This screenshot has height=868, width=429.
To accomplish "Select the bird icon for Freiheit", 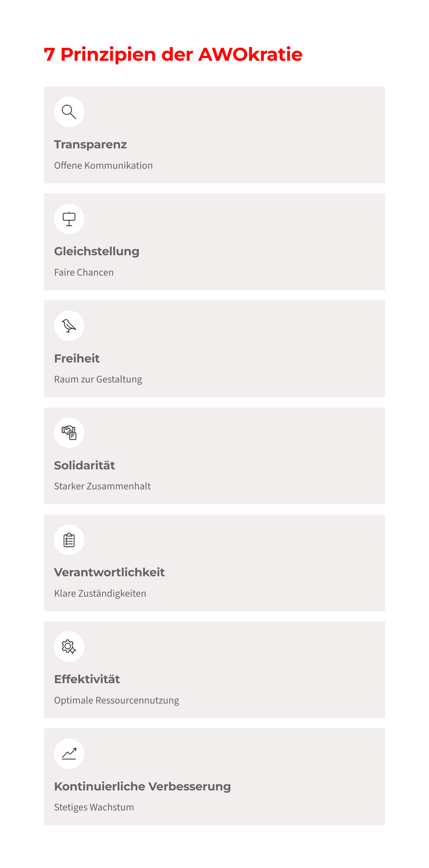I will pyautogui.click(x=69, y=326).
